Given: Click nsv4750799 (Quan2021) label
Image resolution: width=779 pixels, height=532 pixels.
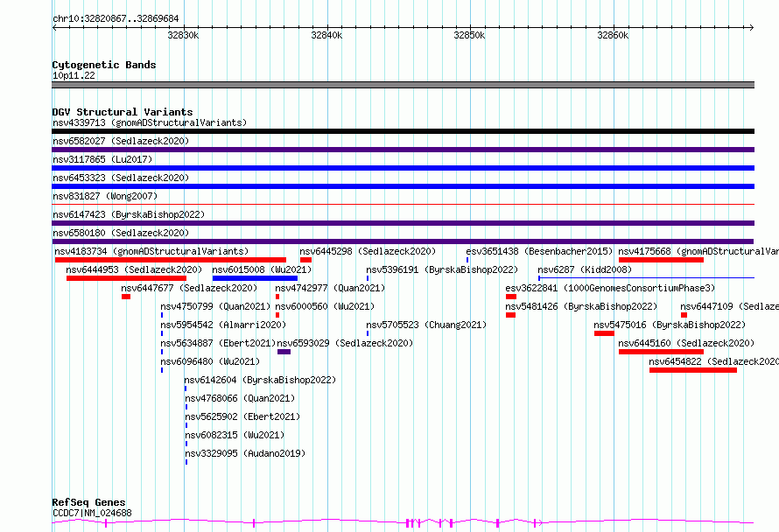Looking at the screenshot, I should click(x=215, y=306).
